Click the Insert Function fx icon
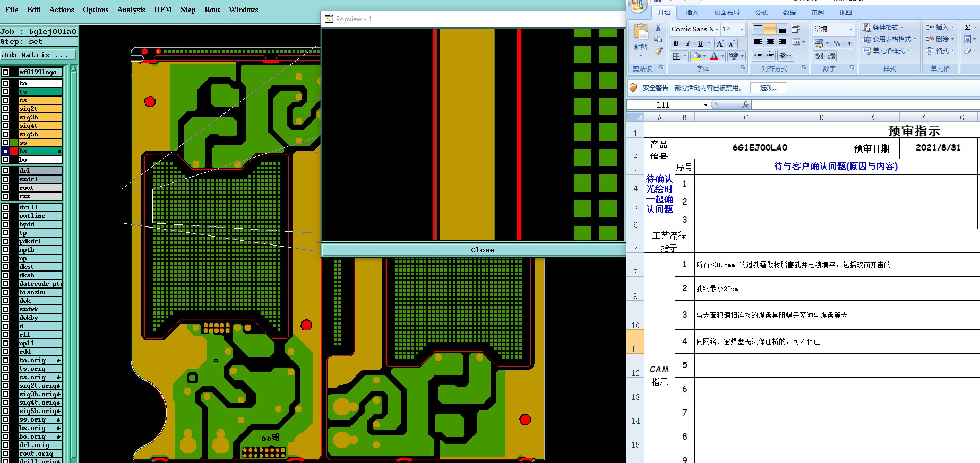Screen dimensions: 980x463 coord(745,104)
